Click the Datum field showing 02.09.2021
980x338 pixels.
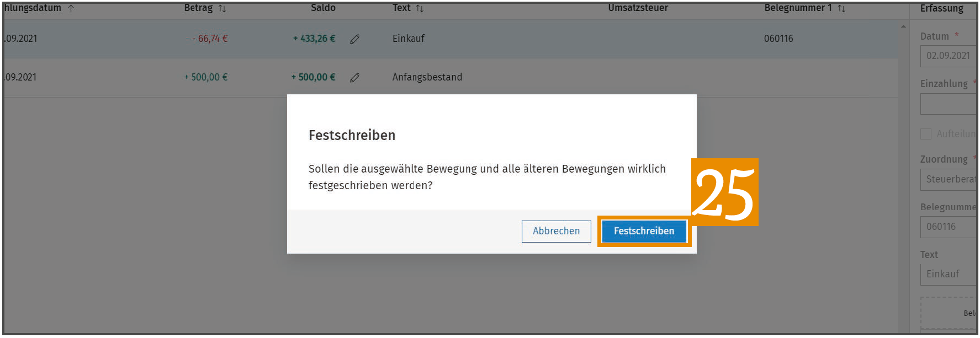tap(949, 56)
